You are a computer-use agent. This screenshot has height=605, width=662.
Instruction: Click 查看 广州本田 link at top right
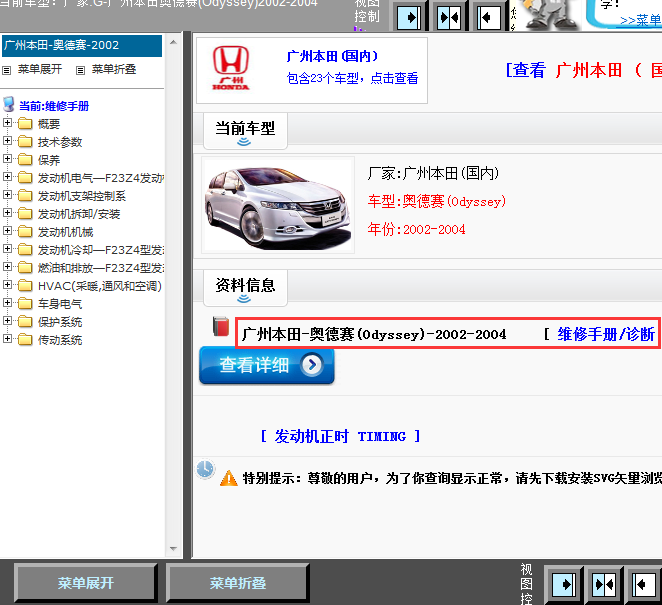(583, 70)
